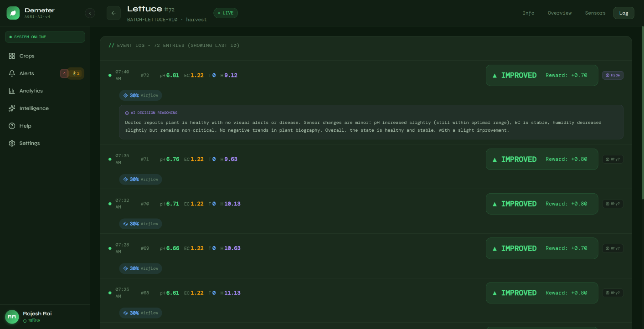Click IMPROVED reward card for entry #71
This screenshot has width=644, height=329.
click(x=542, y=159)
